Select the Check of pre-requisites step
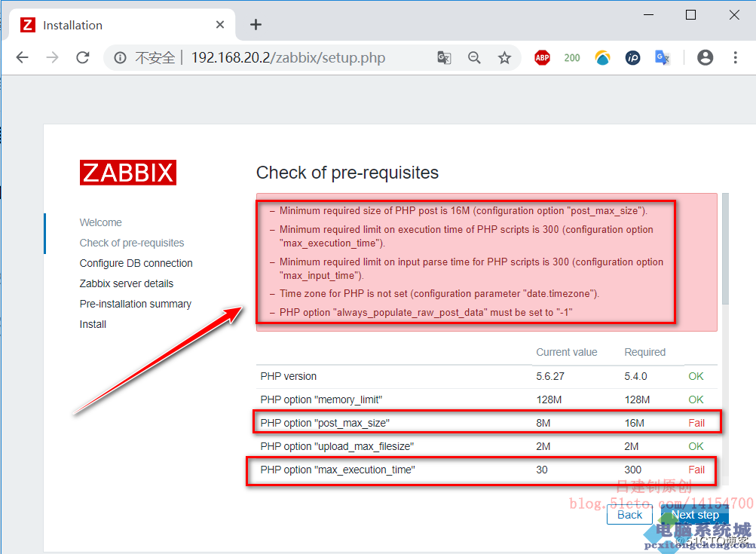This screenshot has height=554, width=756. pyautogui.click(x=132, y=243)
